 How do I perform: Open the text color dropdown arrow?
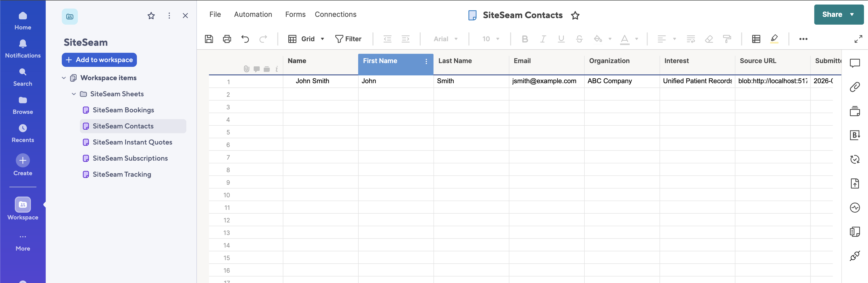click(636, 39)
